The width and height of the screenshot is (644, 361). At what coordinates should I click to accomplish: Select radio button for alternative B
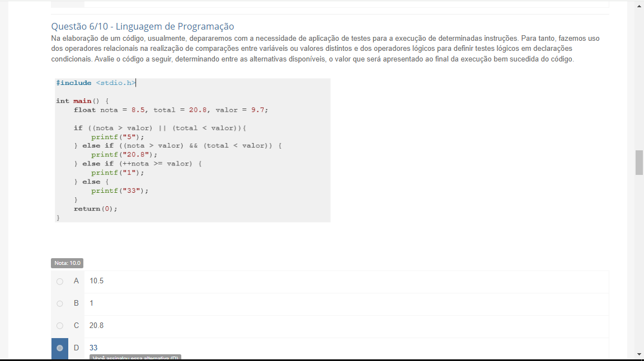(x=60, y=303)
